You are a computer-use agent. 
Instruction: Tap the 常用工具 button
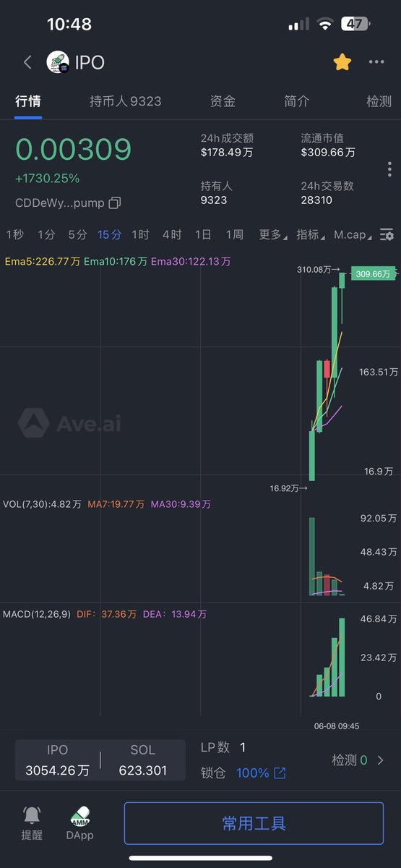pos(254,823)
